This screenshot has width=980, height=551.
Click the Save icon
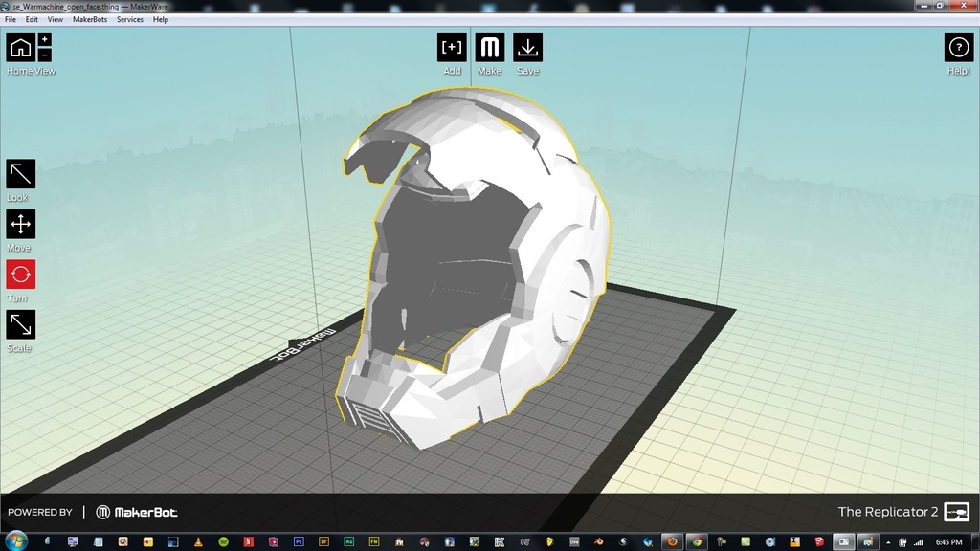click(x=527, y=47)
